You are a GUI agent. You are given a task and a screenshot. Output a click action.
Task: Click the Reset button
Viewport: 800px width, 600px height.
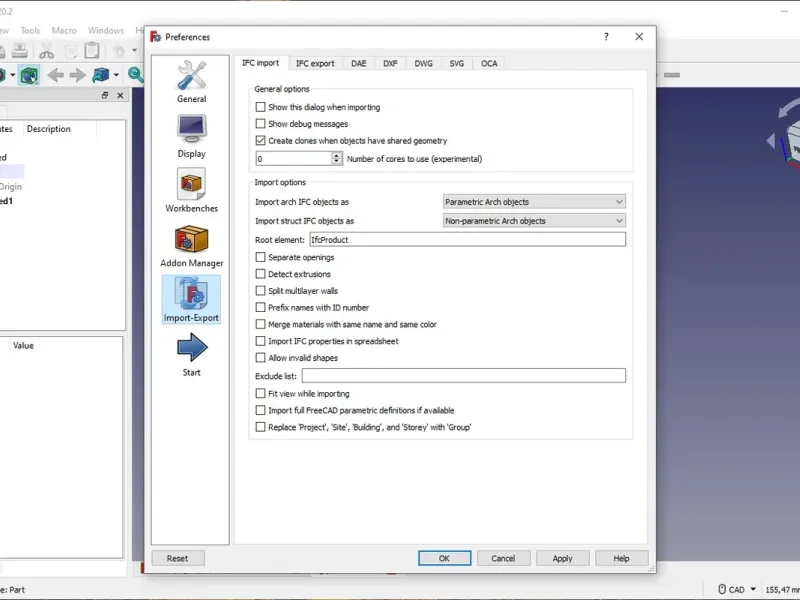click(x=178, y=558)
